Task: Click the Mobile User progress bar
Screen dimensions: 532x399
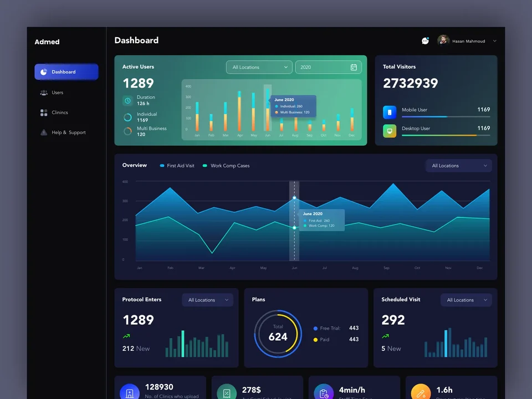Action: 446,117
